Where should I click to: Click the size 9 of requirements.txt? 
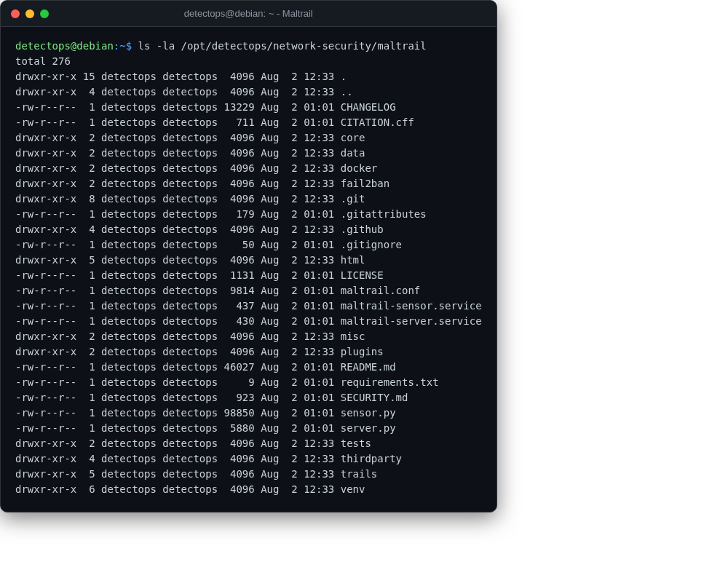252,383
